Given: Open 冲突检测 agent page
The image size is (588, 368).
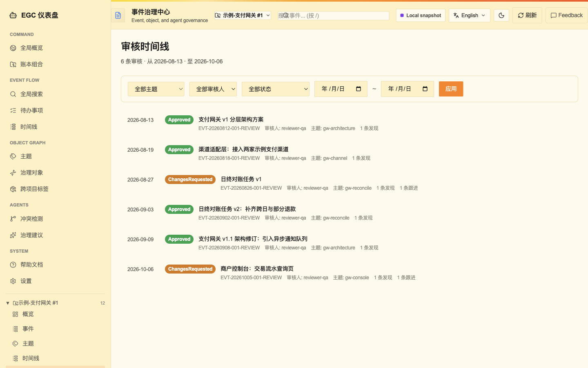Looking at the screenshot, I should (x=55, y=219).
